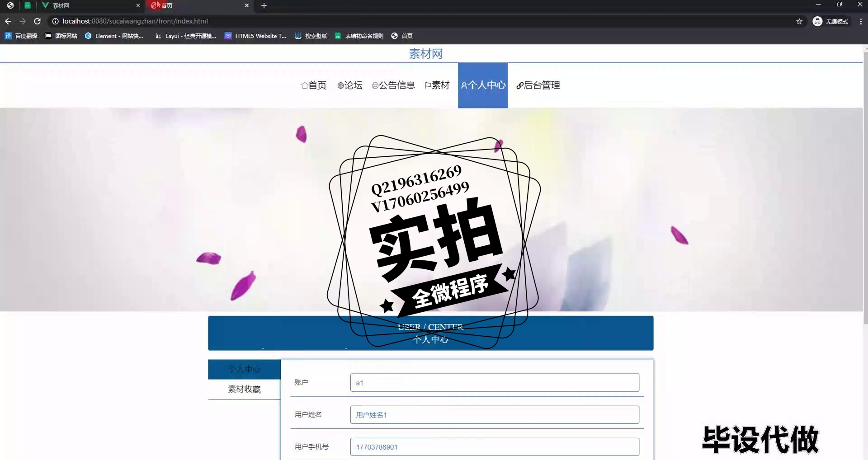Click the 用户姓名 input field

click(x=495, y=415)
